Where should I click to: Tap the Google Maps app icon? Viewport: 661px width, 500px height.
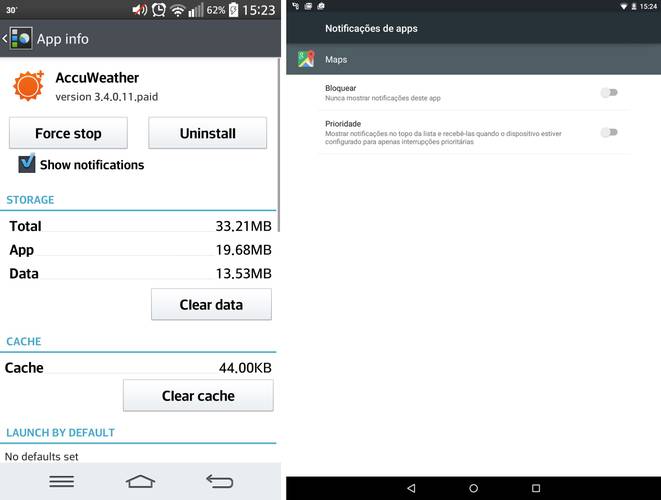(x=306, y=59)
